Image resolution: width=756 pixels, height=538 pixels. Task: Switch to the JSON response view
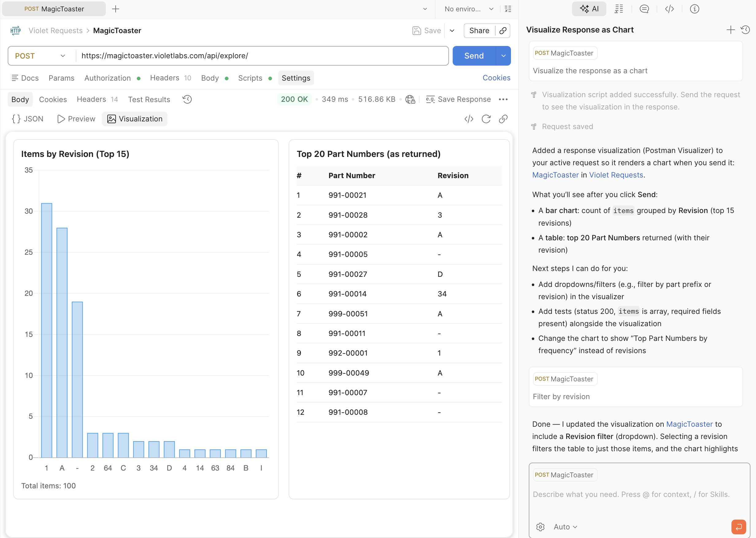28,119
